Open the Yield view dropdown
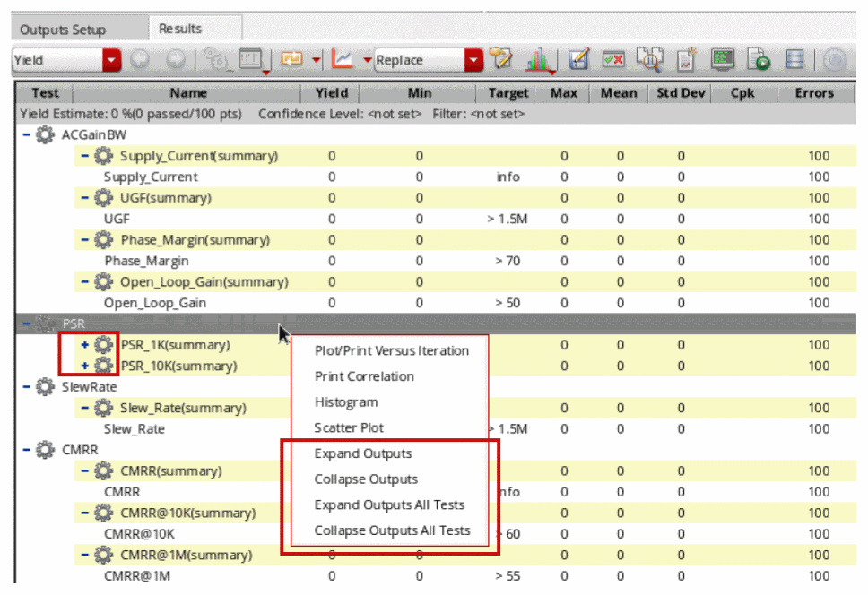Viewport: 868px width, 595px height. tap(112, 60)
